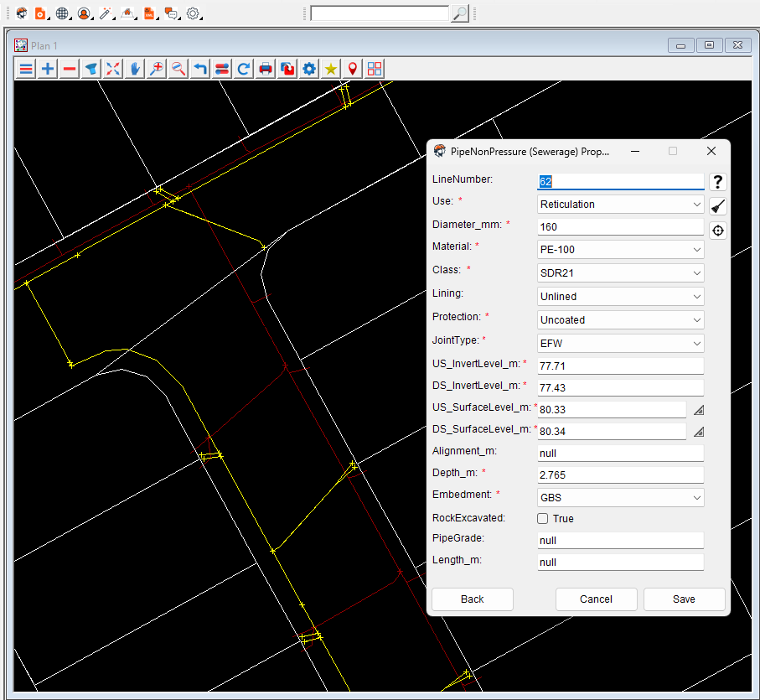Open the grey settings gear in top toolbar

click(193, 13)
